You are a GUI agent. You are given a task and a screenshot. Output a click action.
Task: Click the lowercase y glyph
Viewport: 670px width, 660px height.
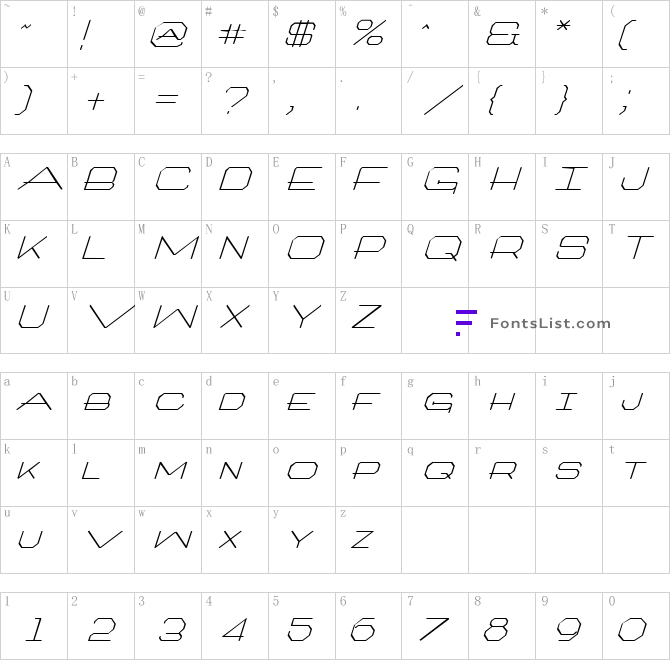pyautogui.click(x=302, y=540)
